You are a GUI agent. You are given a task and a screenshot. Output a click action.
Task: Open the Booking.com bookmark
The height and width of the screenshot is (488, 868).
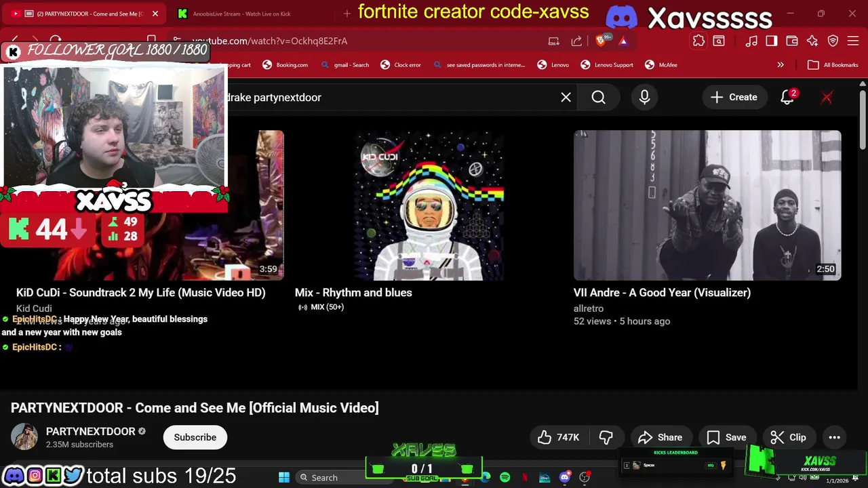click(285, 65)
